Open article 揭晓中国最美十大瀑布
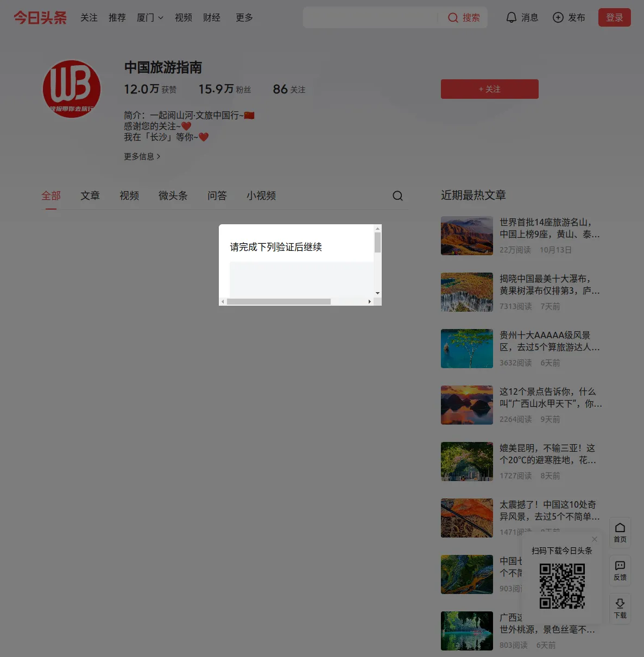 click(550, 285)
